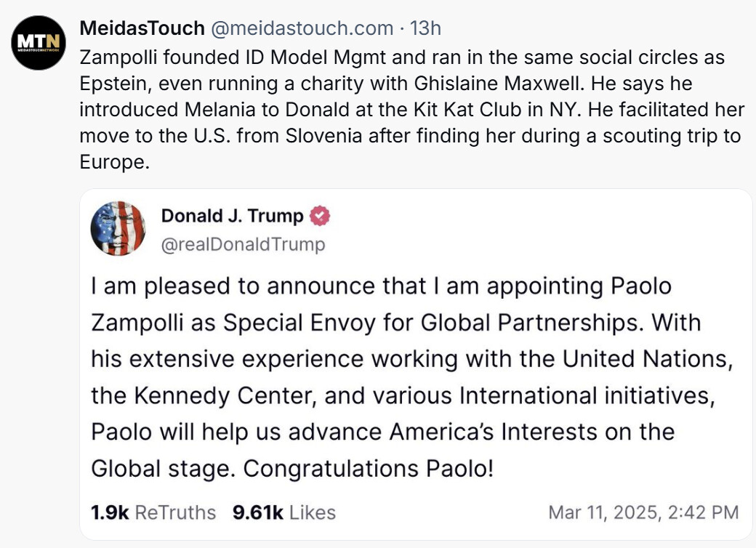Click the Kennedy Center line of quote

point(403,395)
